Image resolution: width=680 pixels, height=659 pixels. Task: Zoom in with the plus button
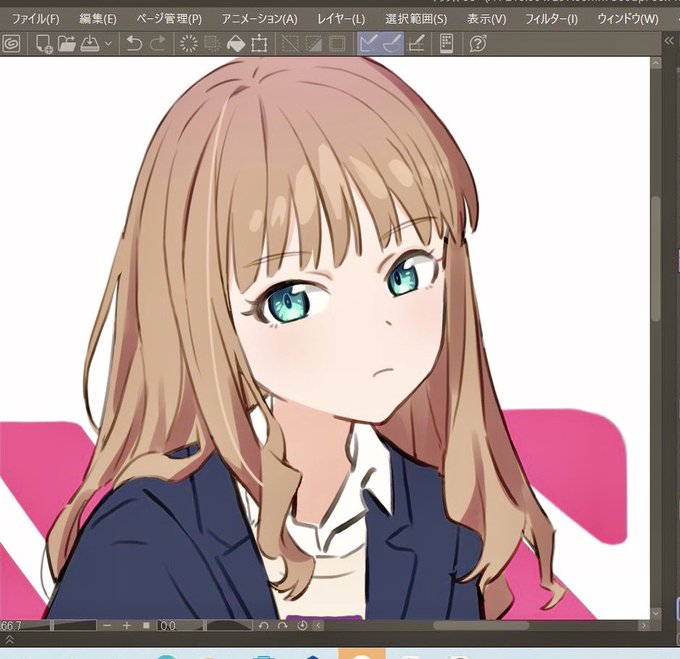coord(127,626)
